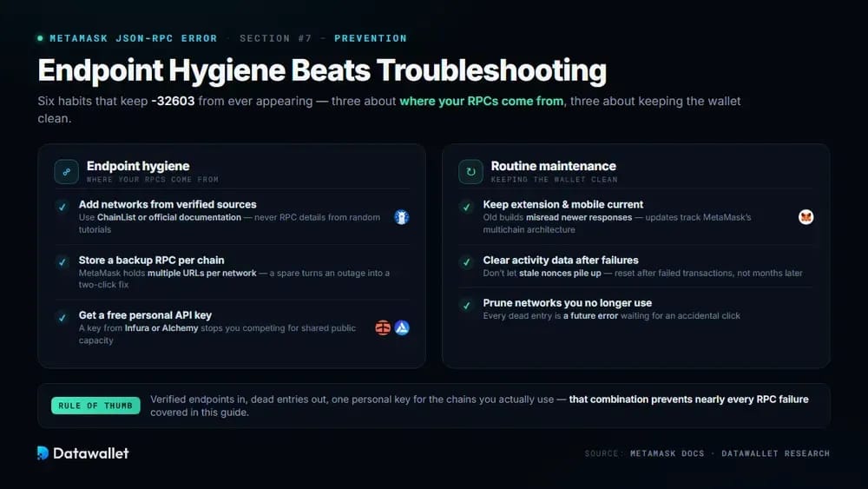Click 'SOURCE:' label in footer
868x489 pixels.
point(603,453)
